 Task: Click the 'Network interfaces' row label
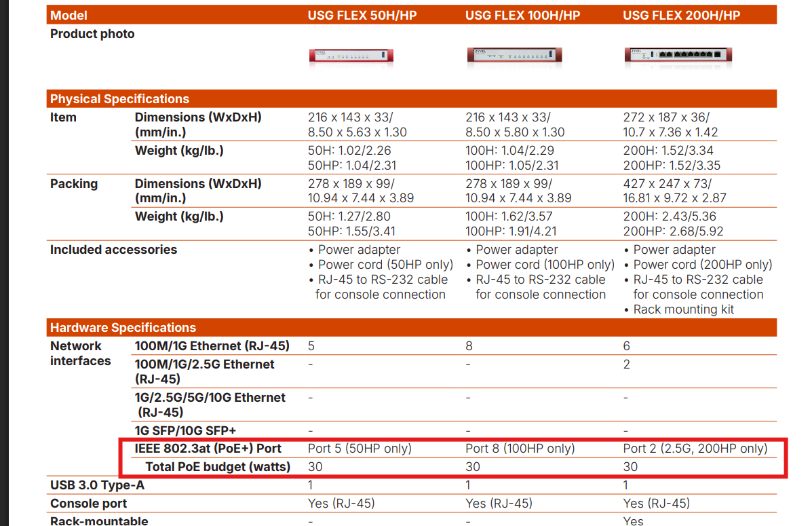(x=80, y=354)
